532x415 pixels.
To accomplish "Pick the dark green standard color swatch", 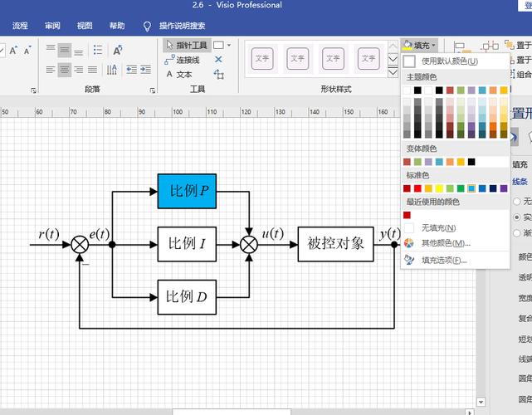I will 461,188.
